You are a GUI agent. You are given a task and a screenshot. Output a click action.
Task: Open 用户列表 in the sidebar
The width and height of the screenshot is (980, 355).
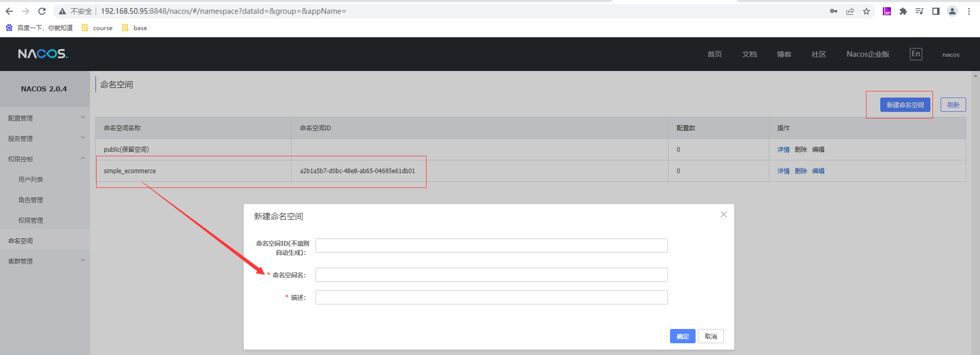click(31, 179)
